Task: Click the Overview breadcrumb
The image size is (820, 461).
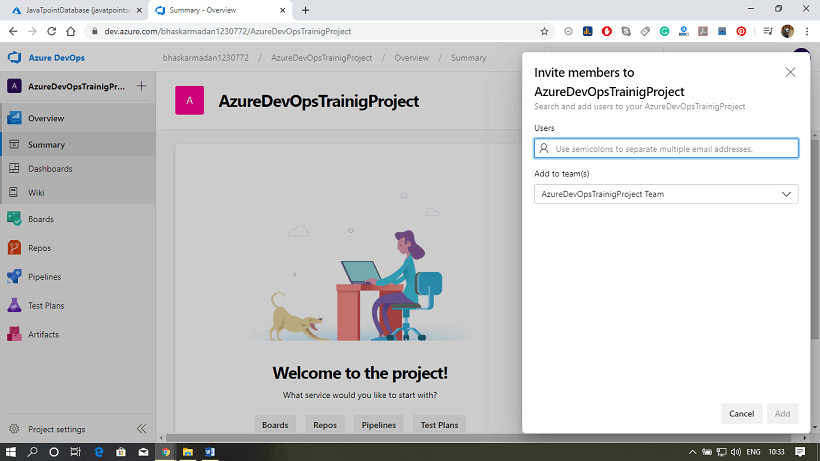Action: click(x=412, y=57)
